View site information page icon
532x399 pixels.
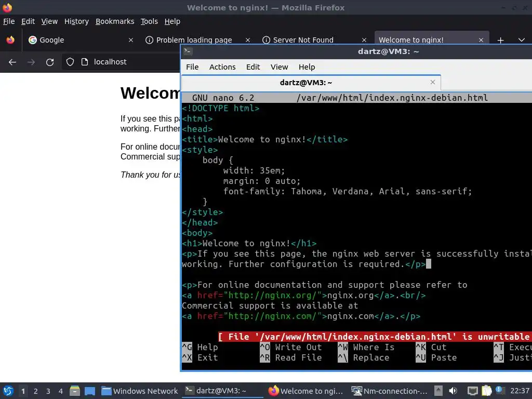click(85, 62)
